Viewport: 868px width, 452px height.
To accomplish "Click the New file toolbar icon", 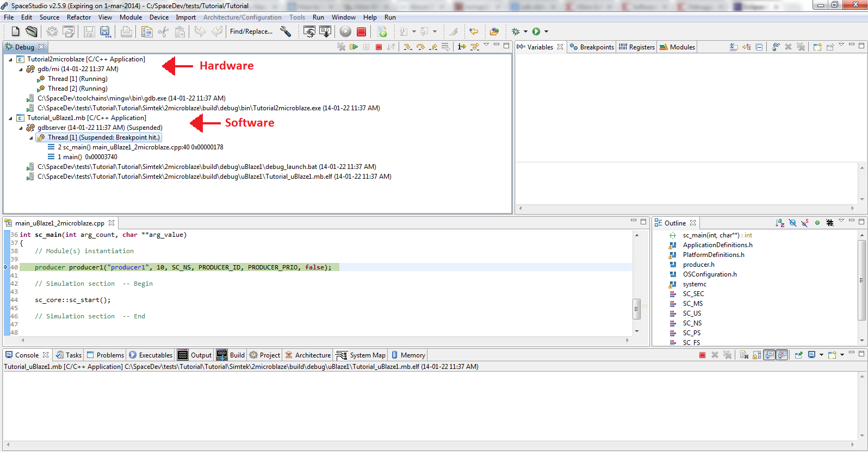I will pyautogui.click(x=16, y=32).
